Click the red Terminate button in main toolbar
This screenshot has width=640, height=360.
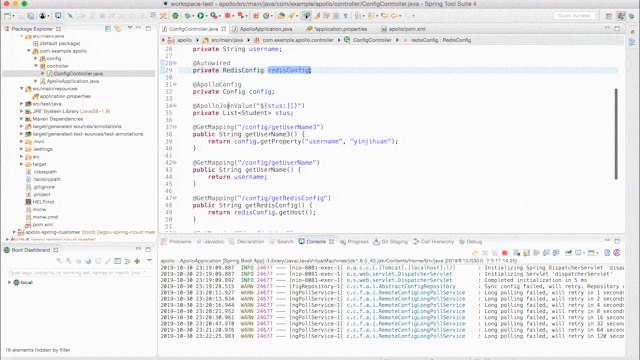pyautogui.click(x=227, y=16)
